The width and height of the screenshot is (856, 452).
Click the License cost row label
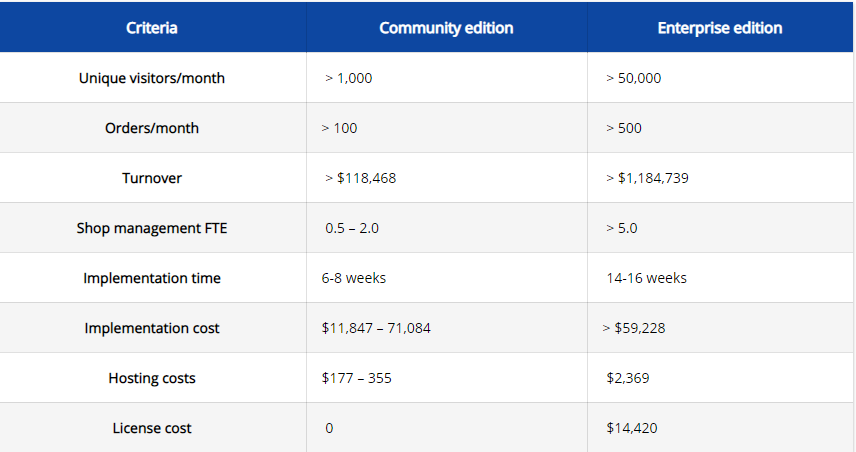[x=152, y=429]
